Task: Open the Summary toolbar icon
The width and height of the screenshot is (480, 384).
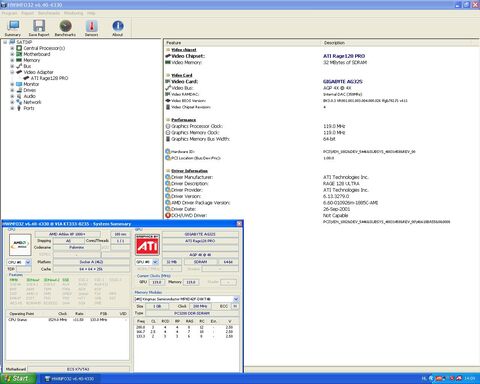Action: pos(13,26)
